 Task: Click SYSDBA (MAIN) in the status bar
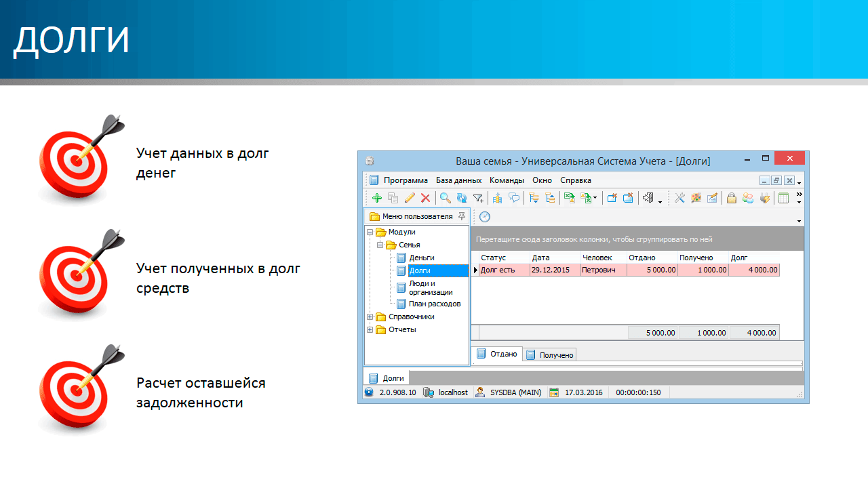[x=515, y=392]
